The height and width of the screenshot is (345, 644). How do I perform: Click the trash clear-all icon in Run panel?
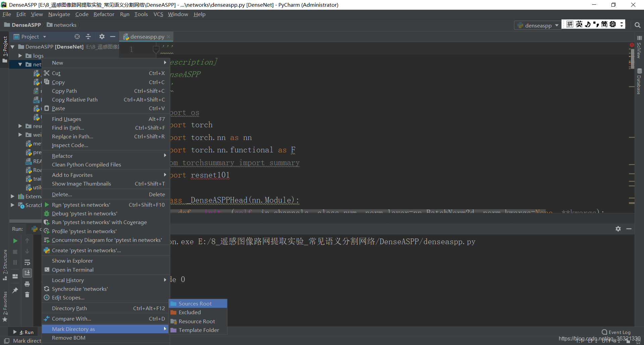tap(27, 295)
